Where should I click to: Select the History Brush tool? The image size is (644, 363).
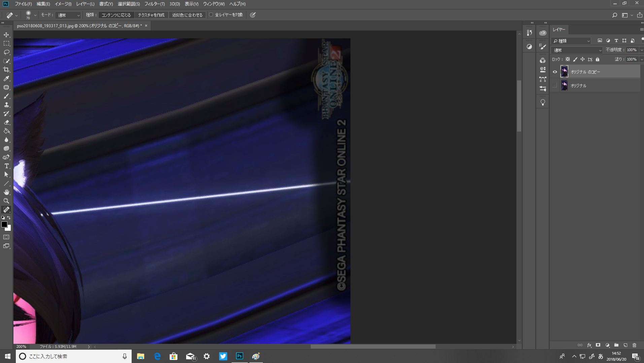click(6, 114)
